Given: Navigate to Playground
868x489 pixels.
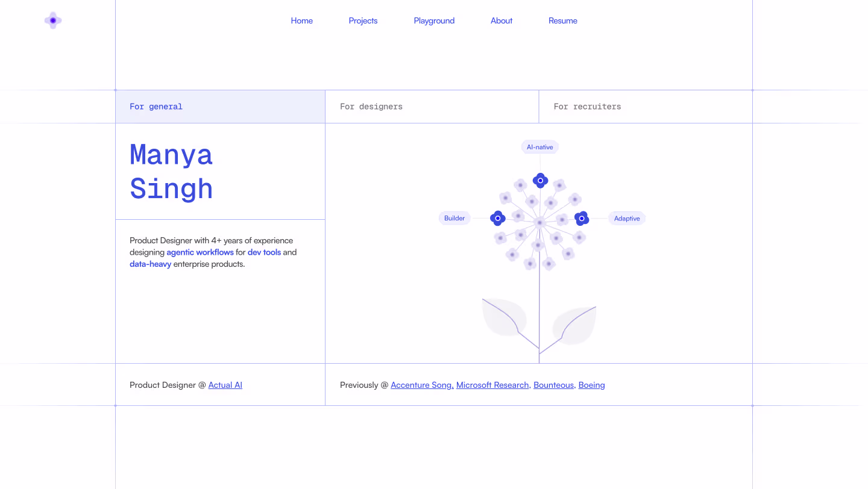Looking at the screenshot, I should click(434, 20).
